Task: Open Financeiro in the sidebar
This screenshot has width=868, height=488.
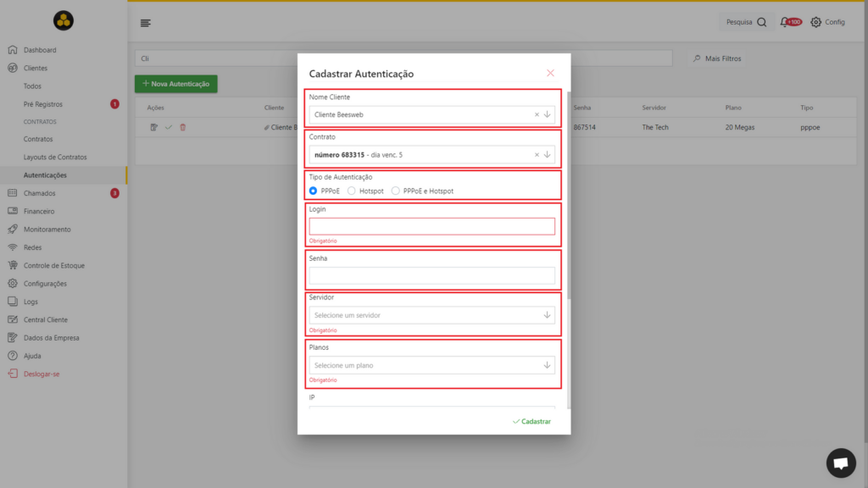Action: click(x=39, y=211)
